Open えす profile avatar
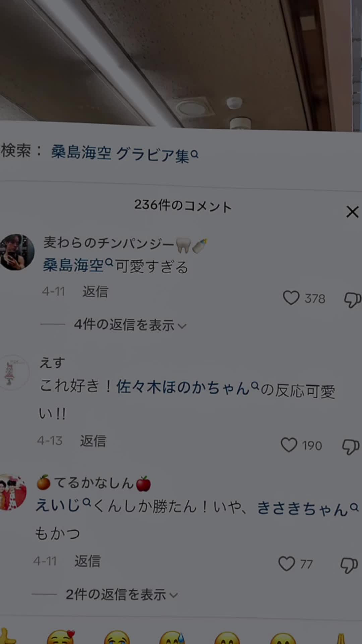362x644 pixels. pos(13,372)
